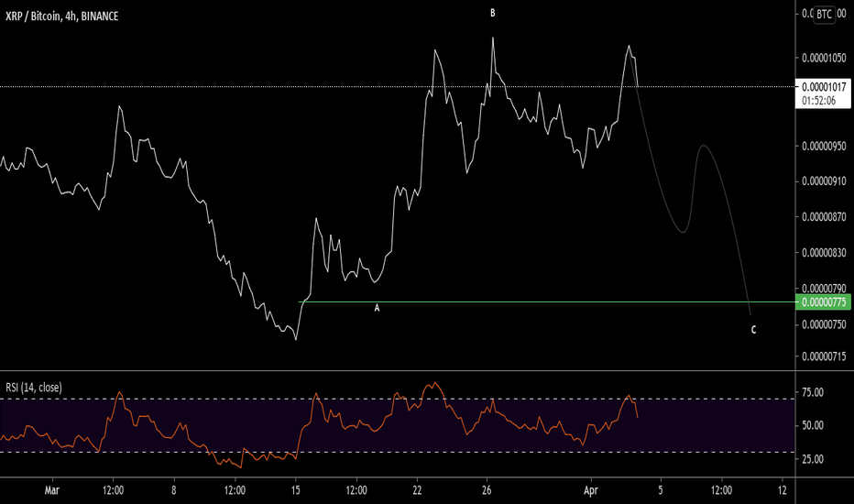Click the 15 date label on time axis
854x504 pixels.
coord(295,490)
